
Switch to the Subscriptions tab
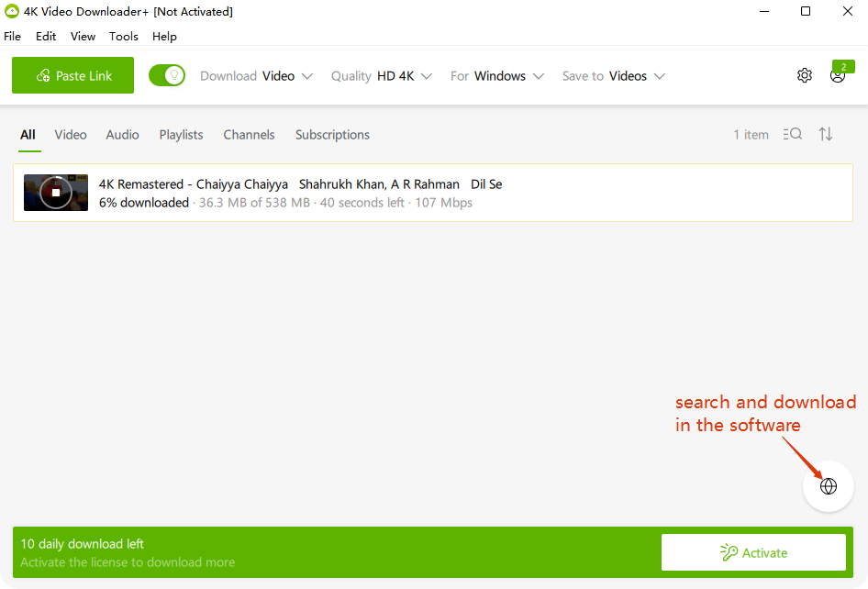pyautogui.click(x=332, y=135)
